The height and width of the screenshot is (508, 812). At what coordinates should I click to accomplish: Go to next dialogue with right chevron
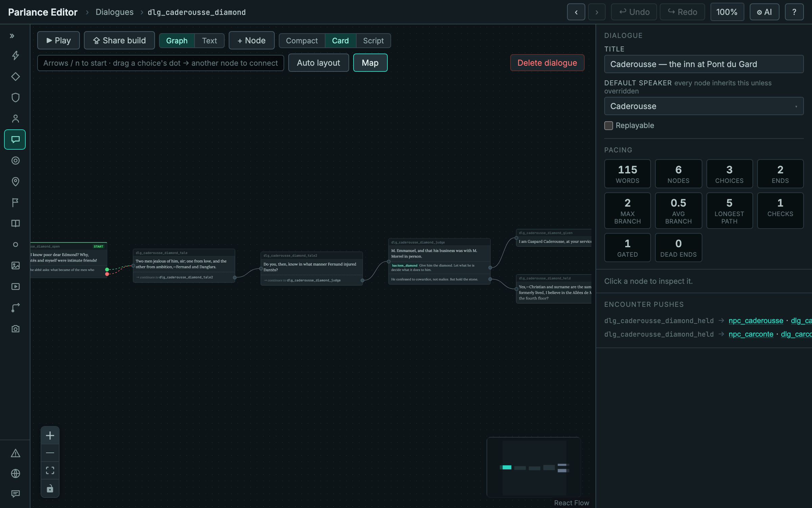pos(597,12)
